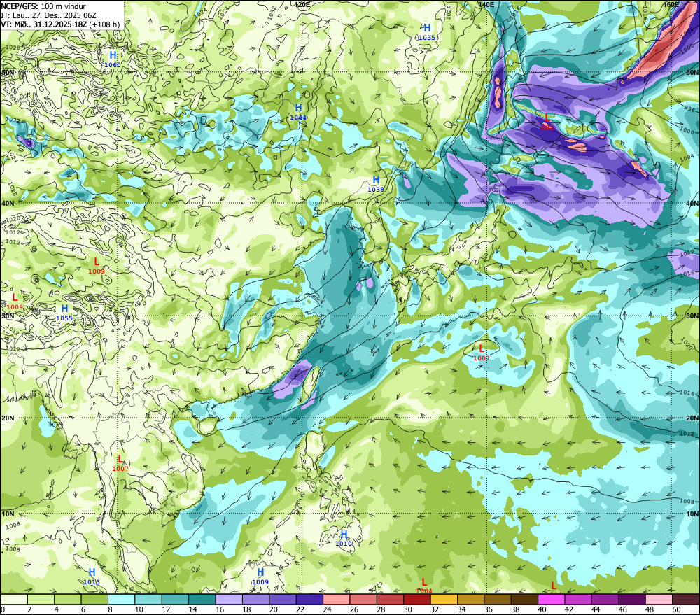Pick the light green 2–4 legend swatch
The height and width of the screenshot is (615, 700).
point(41,599)
